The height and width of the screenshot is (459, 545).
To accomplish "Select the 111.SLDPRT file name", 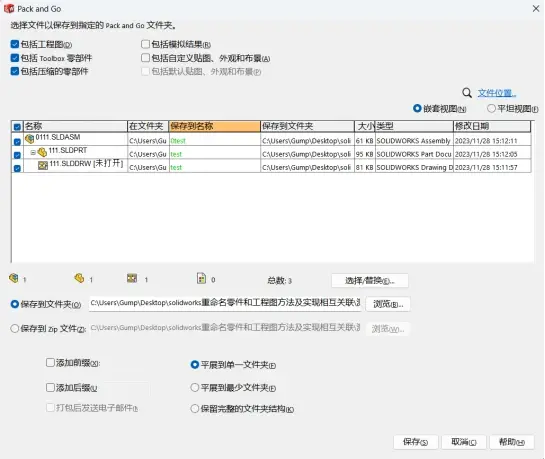I will point(68,150).
